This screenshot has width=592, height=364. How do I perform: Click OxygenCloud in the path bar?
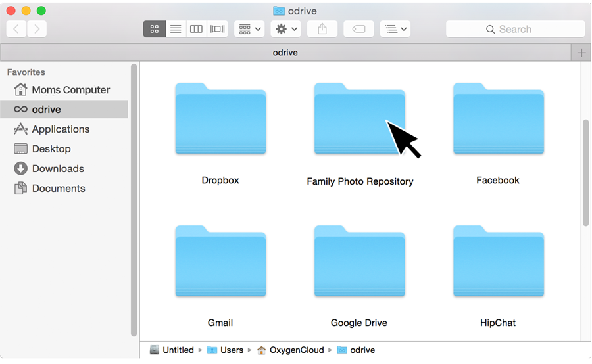pos(290,350)
